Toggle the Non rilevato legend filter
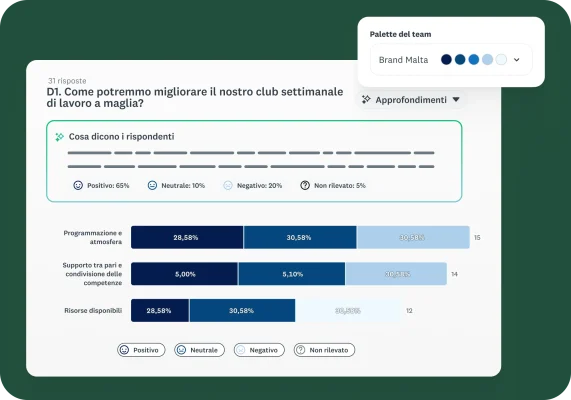571x400 pixels. 324,350
